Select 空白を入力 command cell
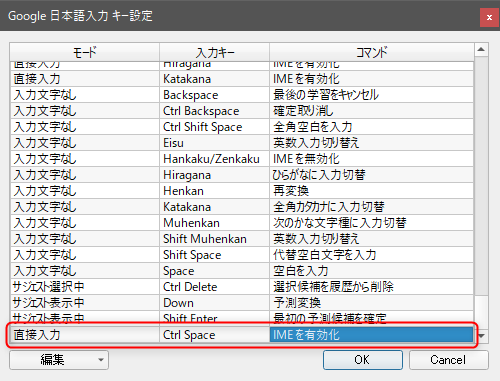This screenshot has height=381, width=500. (x=371, y=271)
